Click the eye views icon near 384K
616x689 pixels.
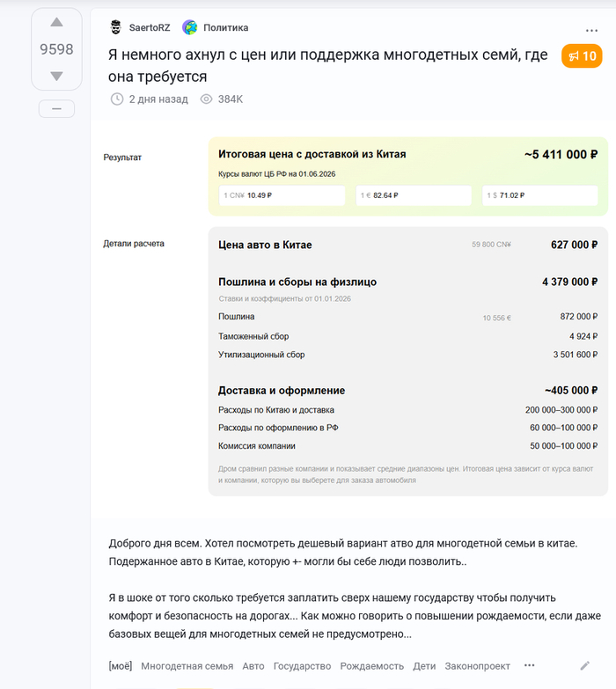click(x=206, y=99)
